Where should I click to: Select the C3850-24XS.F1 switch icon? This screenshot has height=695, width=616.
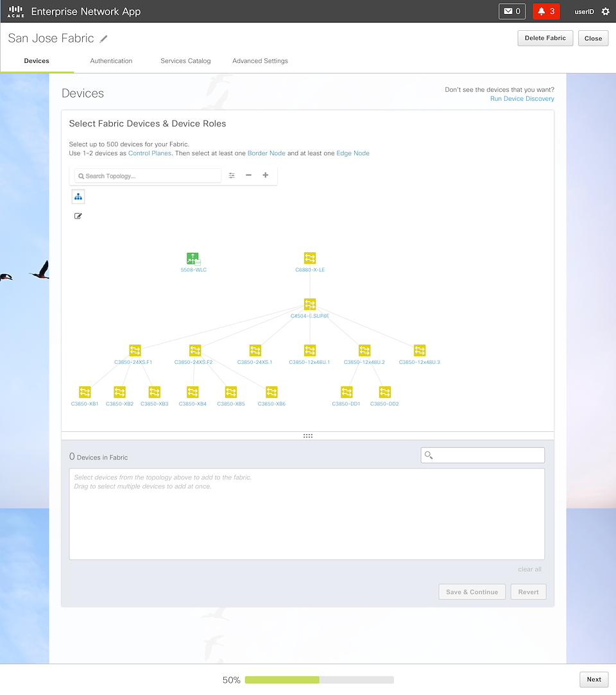pos(135,350)
